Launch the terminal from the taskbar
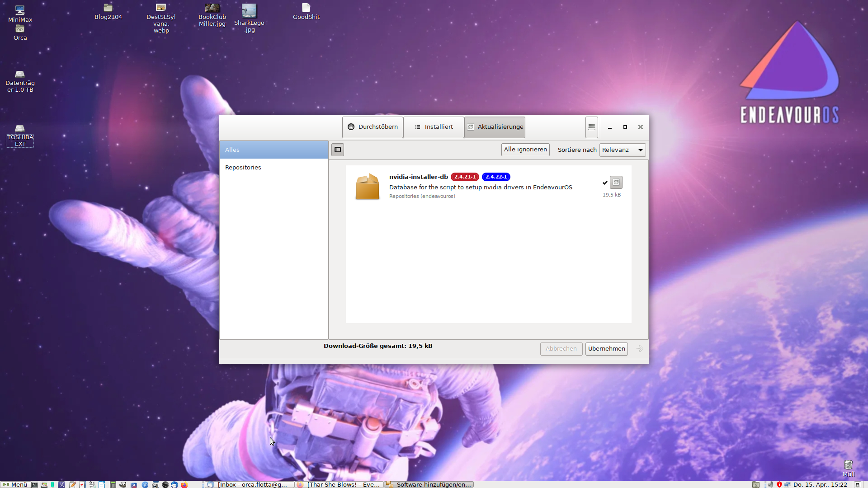 [x=34, y=484]
